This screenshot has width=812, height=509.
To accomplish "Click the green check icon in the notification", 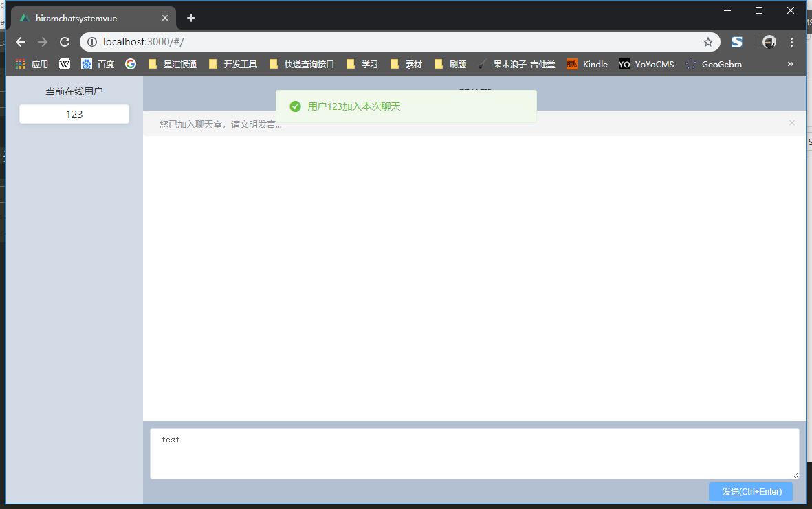I will 295,106.
